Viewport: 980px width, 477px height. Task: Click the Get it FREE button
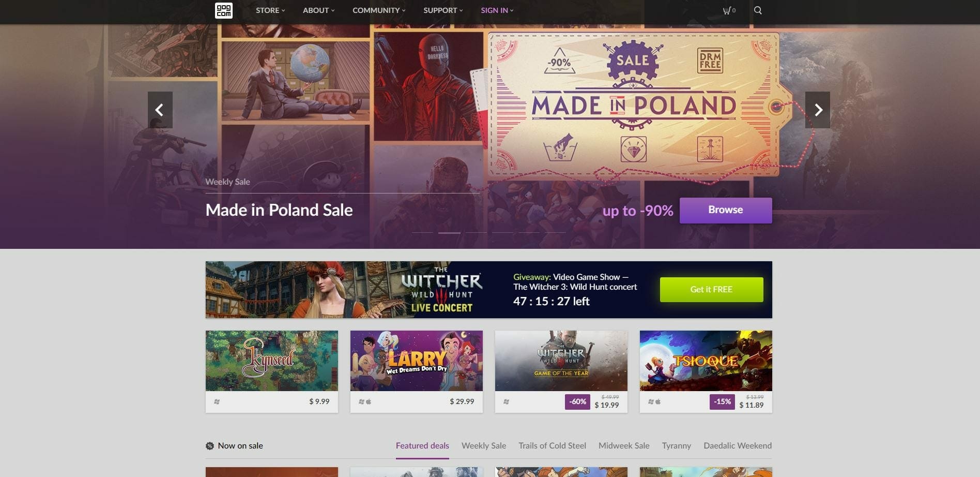coord(711,289)
